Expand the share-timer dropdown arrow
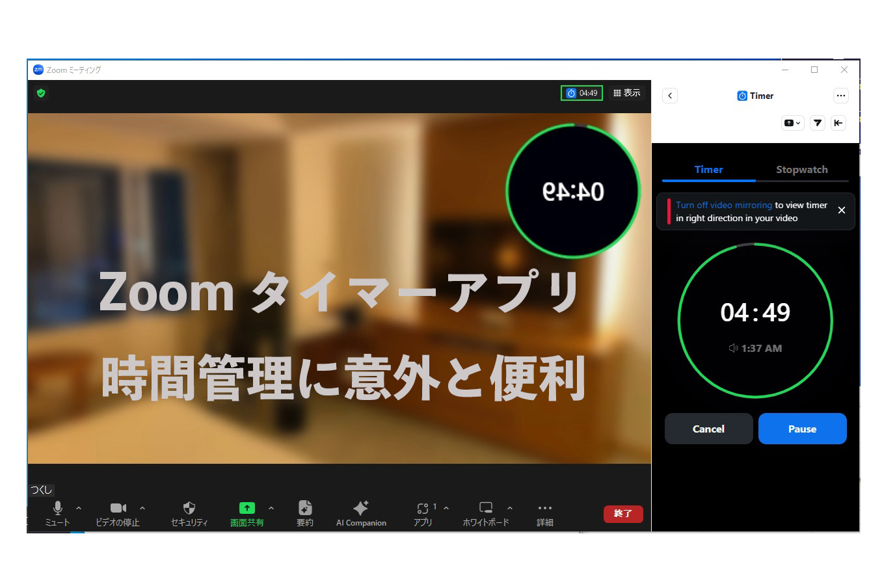This screenshot has width=882, height=588. (x=798, y=123)
